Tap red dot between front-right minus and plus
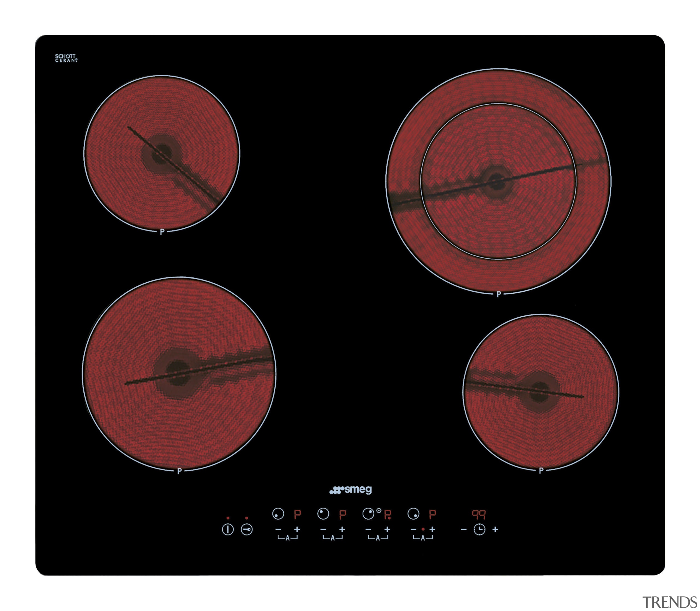The width and height of the screenshot is (700, 611). [423, 529]
